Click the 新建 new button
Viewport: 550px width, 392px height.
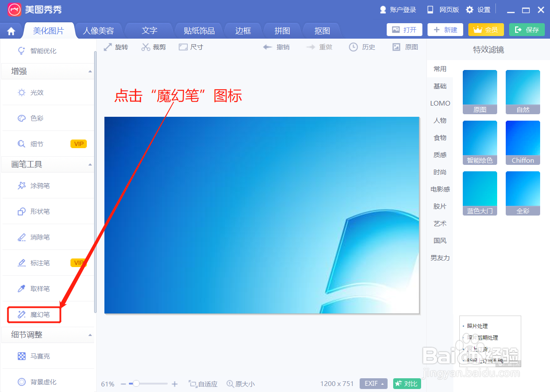[x=445, y=30]
